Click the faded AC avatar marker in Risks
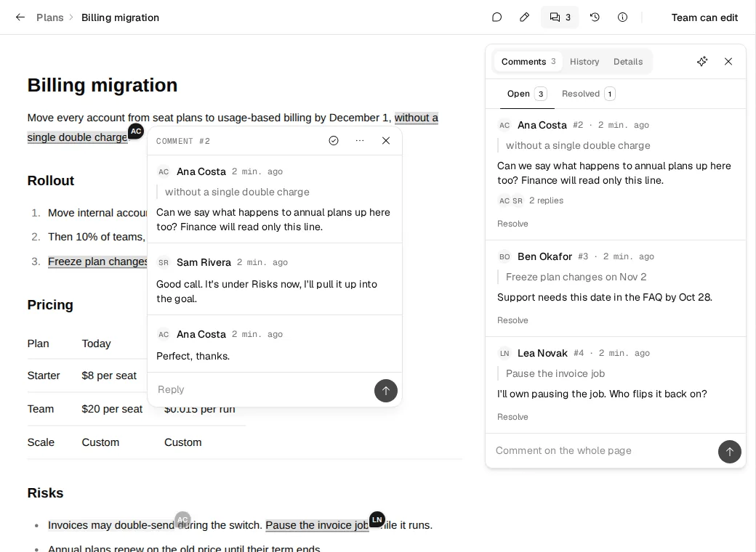756x552 pixels. pyautogui.click(x=182, y=520)
